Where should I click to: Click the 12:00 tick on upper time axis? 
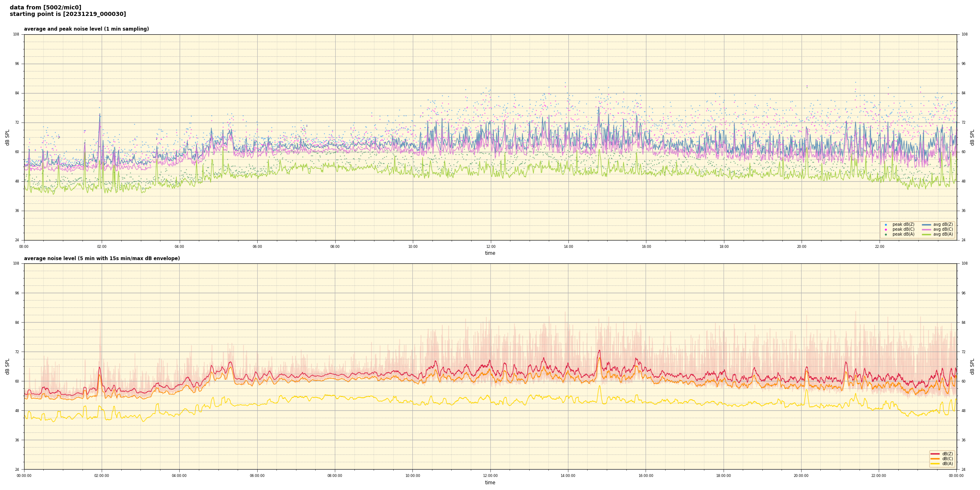(x=490, y=247)
